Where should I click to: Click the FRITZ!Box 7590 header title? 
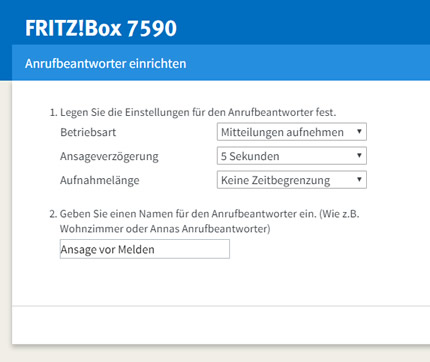tap(101, 28)
